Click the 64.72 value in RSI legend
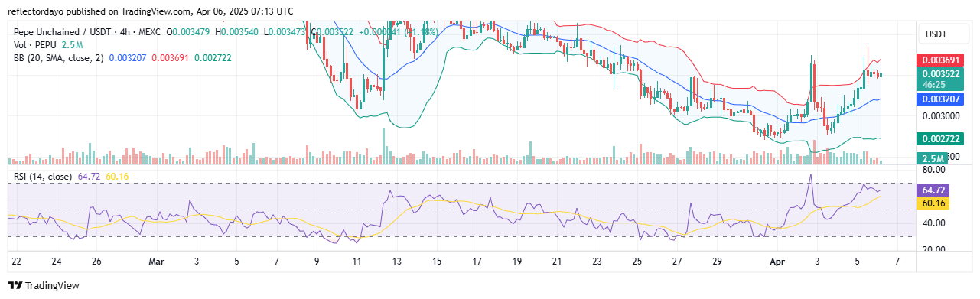Image resolution: width=980 pixels, height=299 pixels. 89,177
